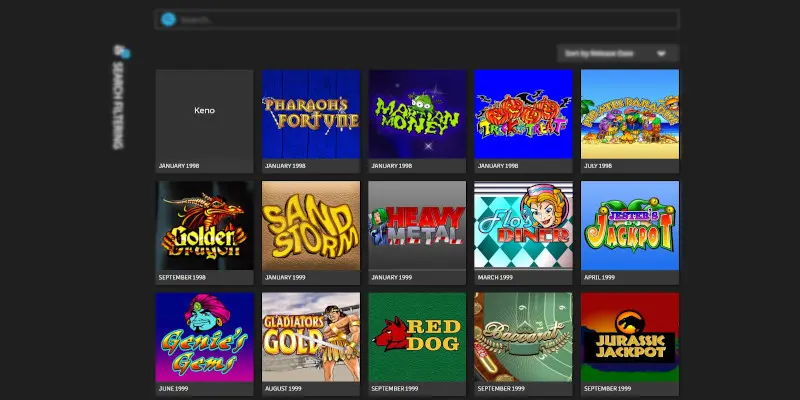The height and width of the screenshot is (400, 800).
Task: Click SEPTEMBER 1999 label under Baccarat
Action: tap(501, 389)
